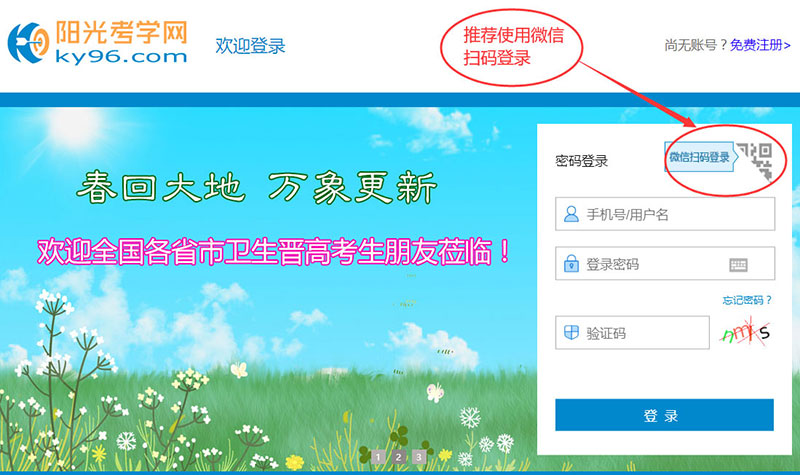The height and width of the screenshot is (475, 800).
Task: Focus the 验证码 input field
Action: 632,333
